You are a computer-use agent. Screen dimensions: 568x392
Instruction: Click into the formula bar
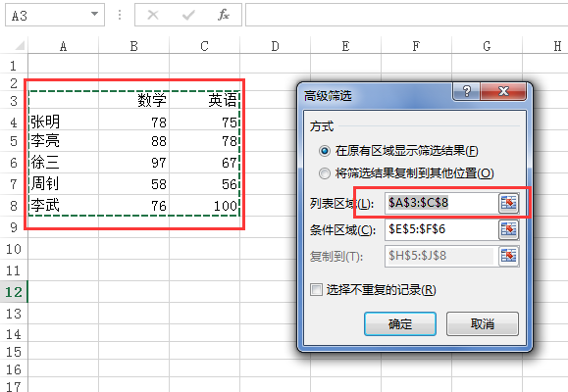tap(406, 15)
